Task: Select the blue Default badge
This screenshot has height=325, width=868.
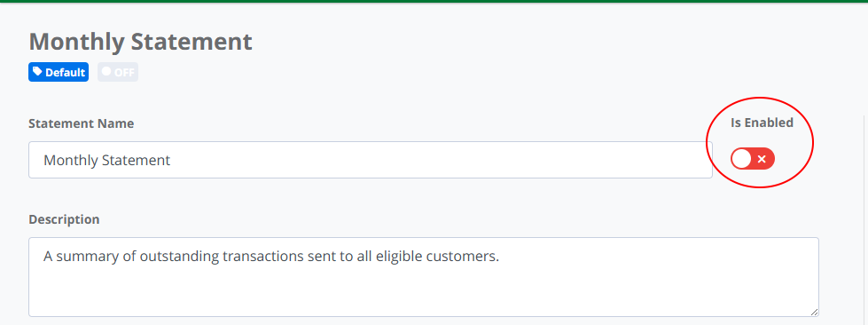Action: 59,72
